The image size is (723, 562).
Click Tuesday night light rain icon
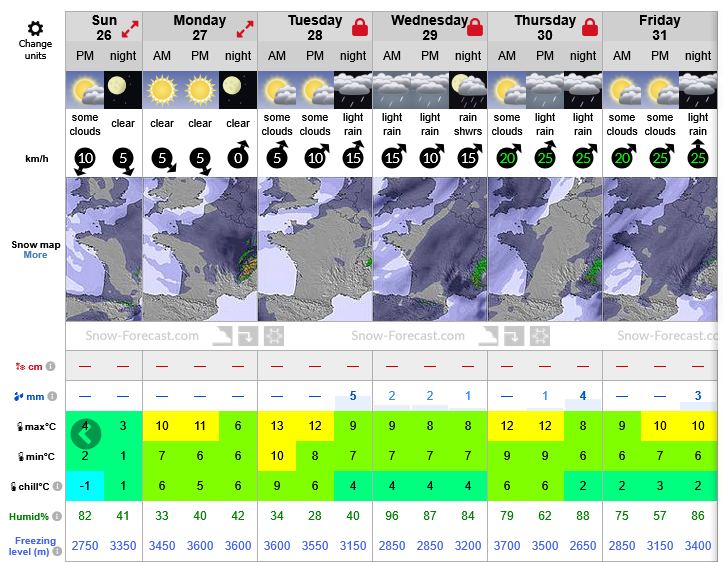coord(353,90)
